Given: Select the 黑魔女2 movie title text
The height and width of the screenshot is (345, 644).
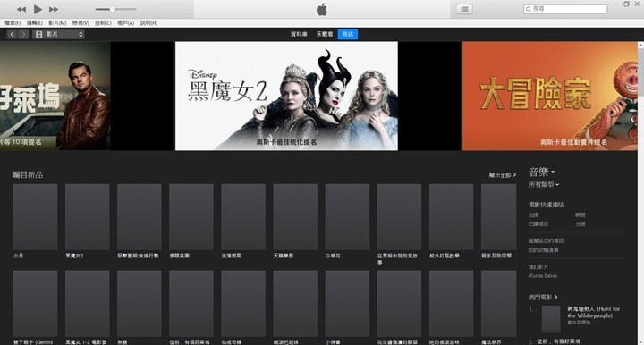Looking at the screenshot, I should [74, 256].
